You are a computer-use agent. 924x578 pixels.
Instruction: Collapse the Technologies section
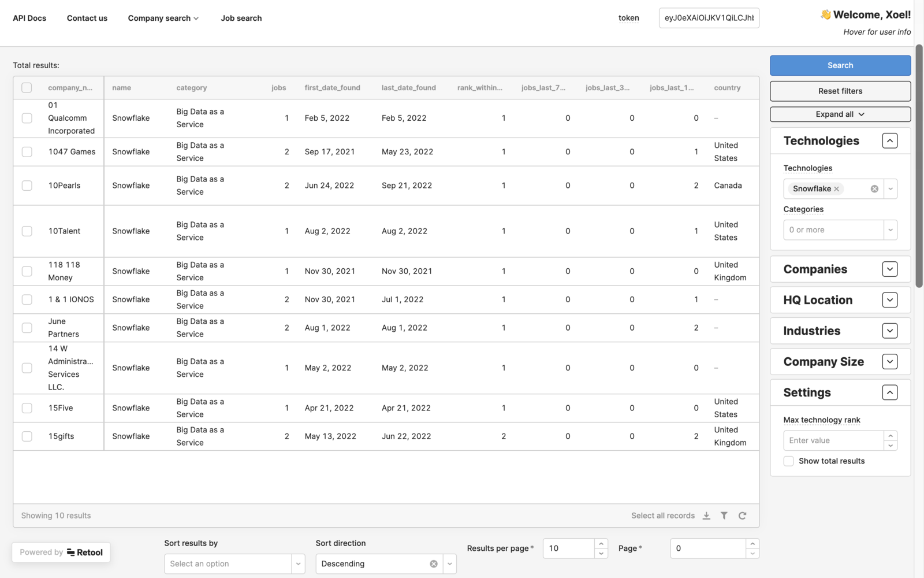(x=890, y=141)
